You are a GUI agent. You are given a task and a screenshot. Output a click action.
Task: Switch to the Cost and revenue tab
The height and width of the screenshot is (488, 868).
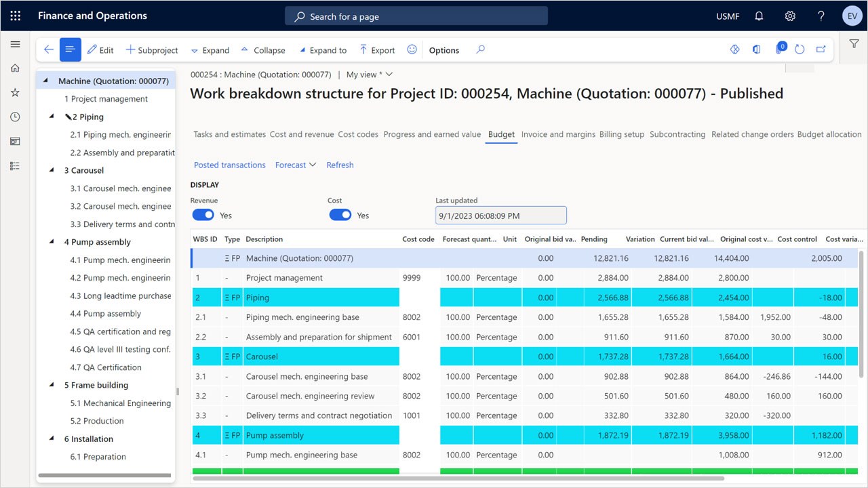(302, 134)
